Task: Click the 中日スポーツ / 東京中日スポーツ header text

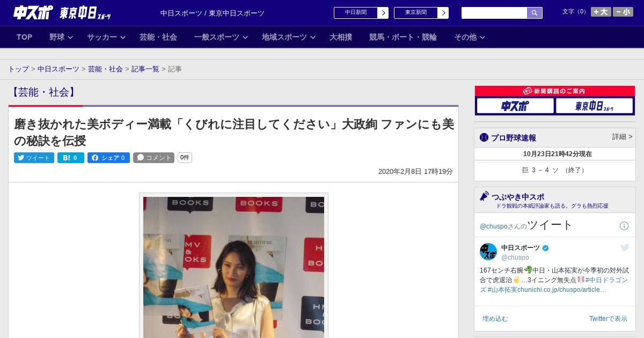Action: point(213,13)
